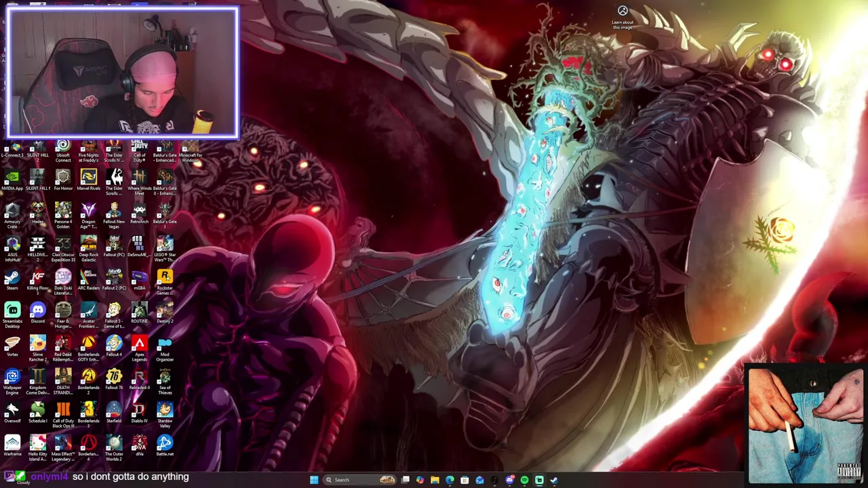Select Wallpaper Engine desktop icon
Screen dimensions: 868x488
coord(12,382)
